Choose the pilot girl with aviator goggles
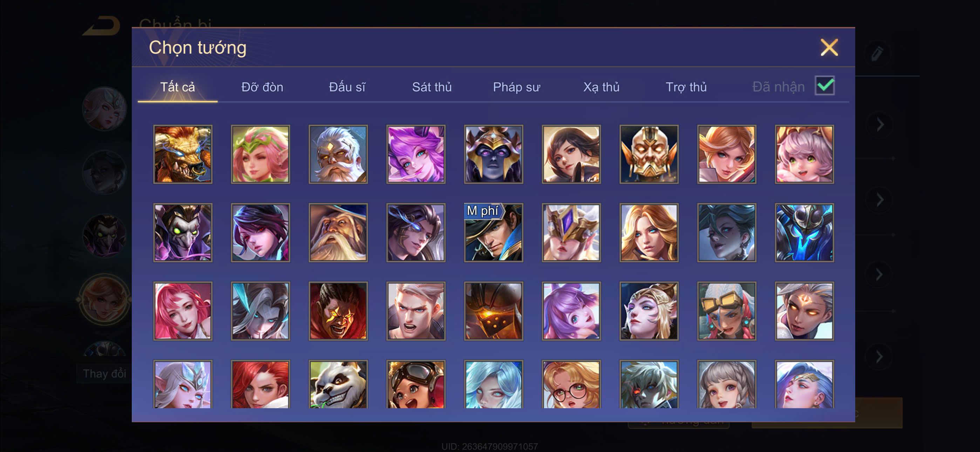 pyautogui.click(x=416, y=384)
